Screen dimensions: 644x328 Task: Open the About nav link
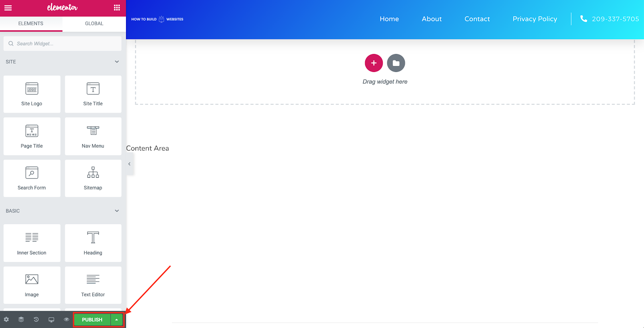[432, 19]
